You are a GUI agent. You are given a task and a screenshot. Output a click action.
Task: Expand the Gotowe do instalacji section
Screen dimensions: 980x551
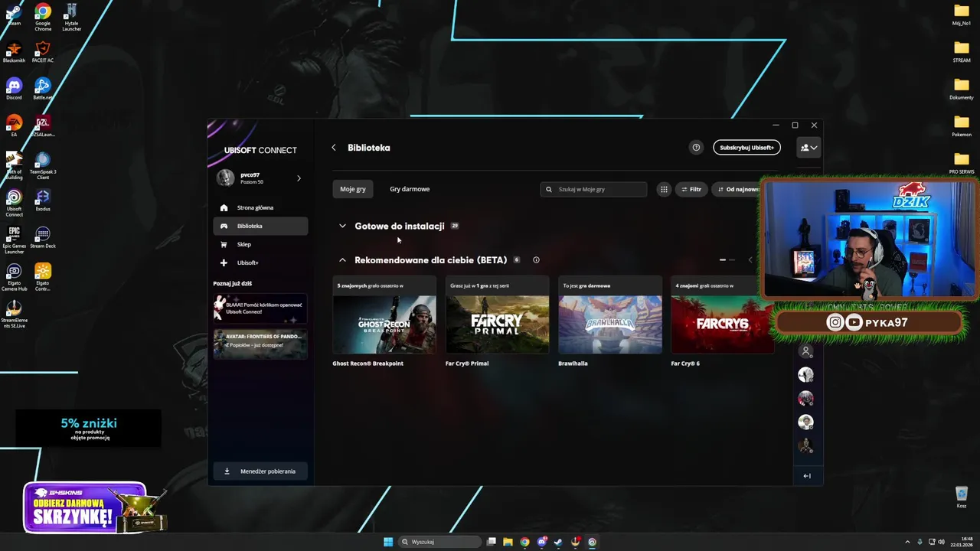point(342,226)
